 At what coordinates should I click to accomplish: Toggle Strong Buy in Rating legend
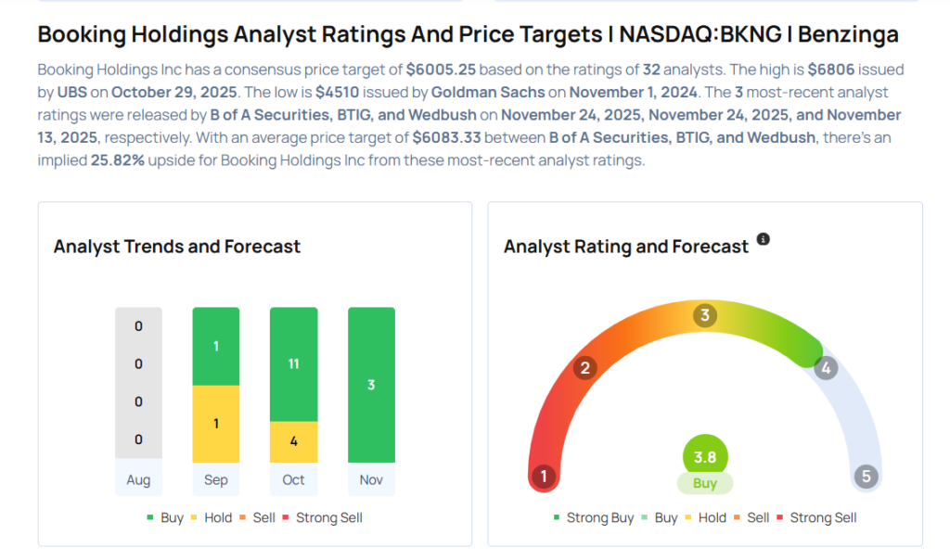point(593,517)
